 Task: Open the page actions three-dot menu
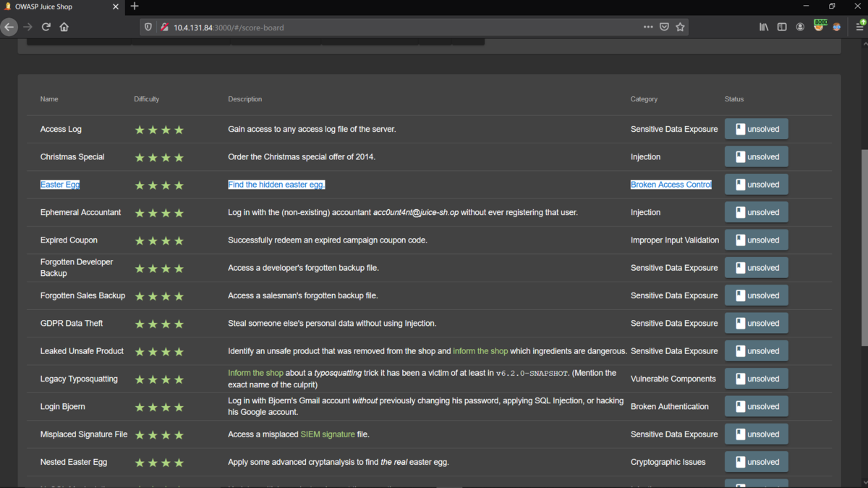click(x=647, y=27)
